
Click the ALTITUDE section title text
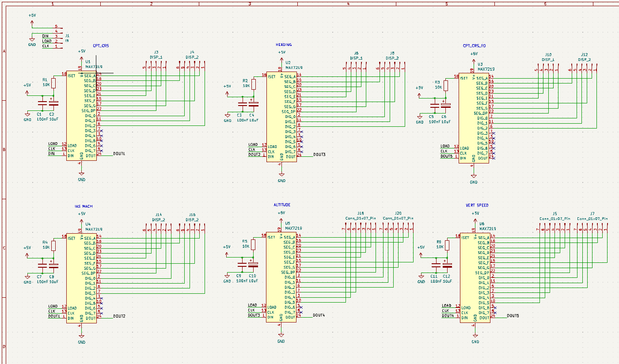[x=282, y=205]
